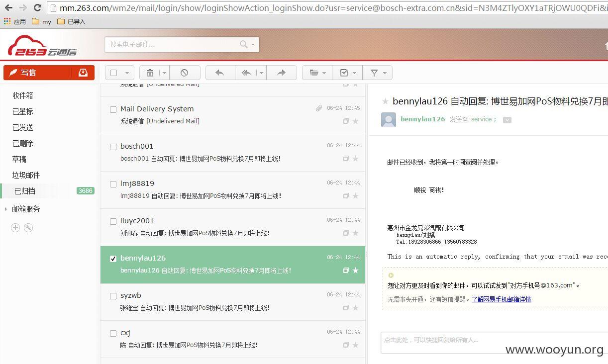This screenshot has width=608, height=364.
Task: Open the delete options dropdown arrow
Action: tap(164, 73)
